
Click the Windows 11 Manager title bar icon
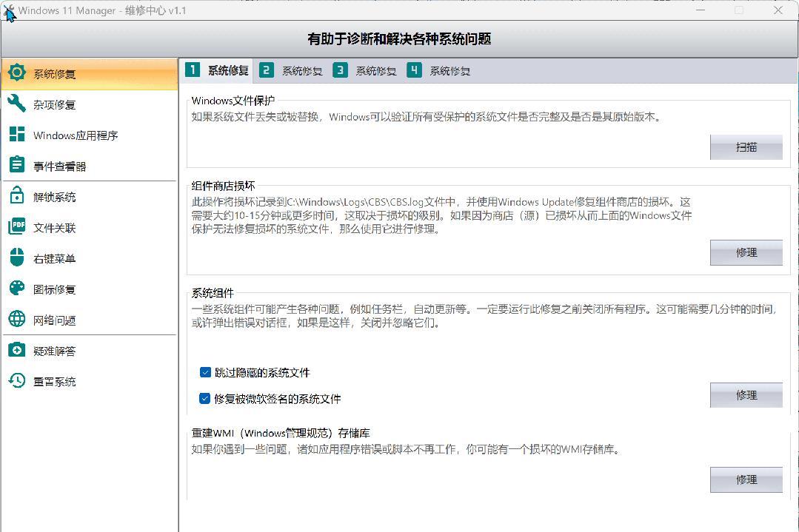click(9, 10)
